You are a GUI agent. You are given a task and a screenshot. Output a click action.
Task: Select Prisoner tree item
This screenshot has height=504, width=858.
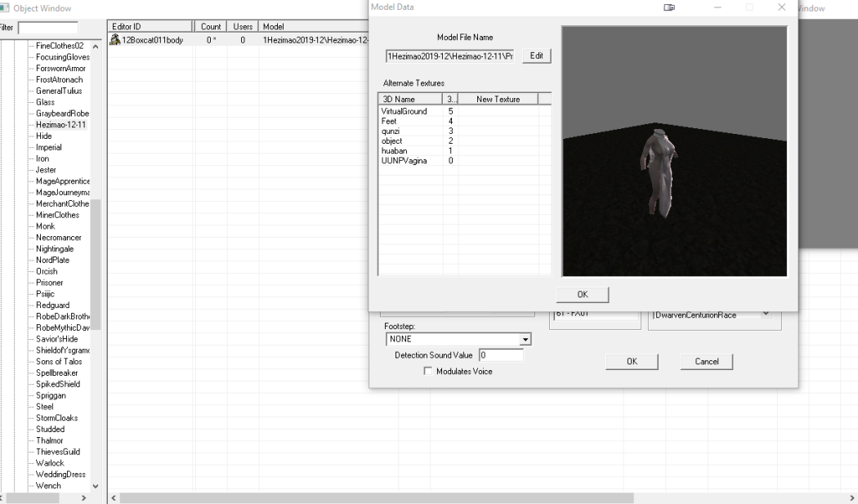pyautogui.click(x=49, y=283)
